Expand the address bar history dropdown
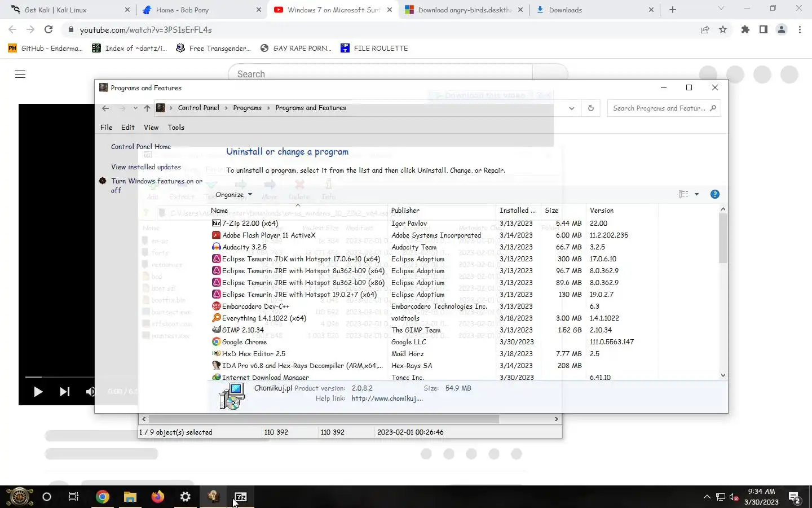Image resolution: width=812 pixels, height=508 pixels. (x=572, y=108)
